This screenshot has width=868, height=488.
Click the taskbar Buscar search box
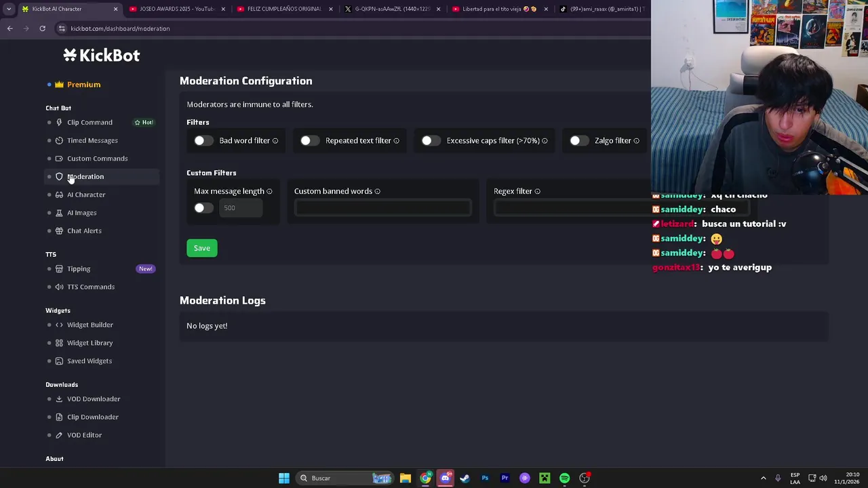(346, 479)
